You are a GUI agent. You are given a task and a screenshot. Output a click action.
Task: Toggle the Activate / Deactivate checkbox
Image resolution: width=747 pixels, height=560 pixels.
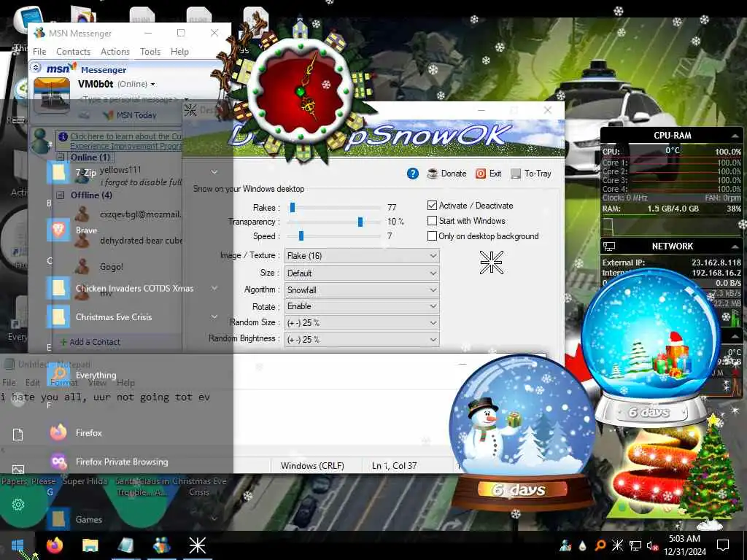tap(432, 205)
